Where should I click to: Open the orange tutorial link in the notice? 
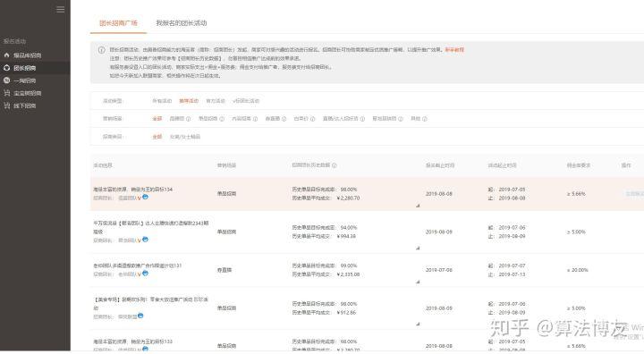click(454, 50)
